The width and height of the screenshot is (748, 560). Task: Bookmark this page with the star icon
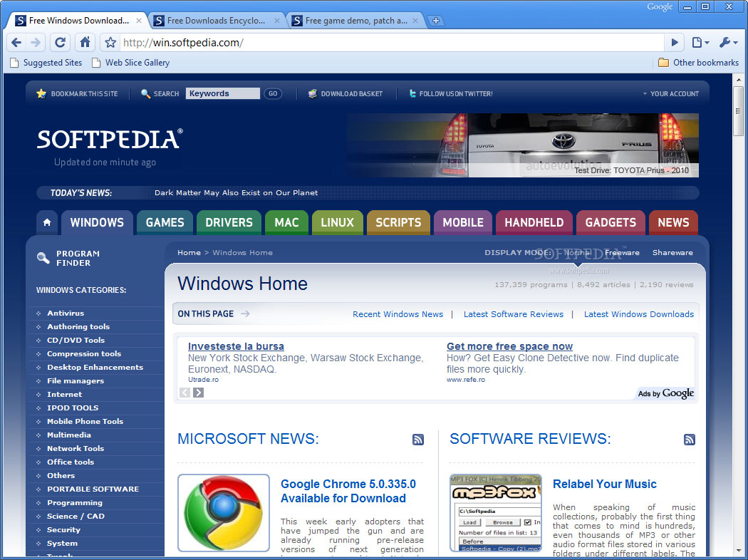(110, 43)
